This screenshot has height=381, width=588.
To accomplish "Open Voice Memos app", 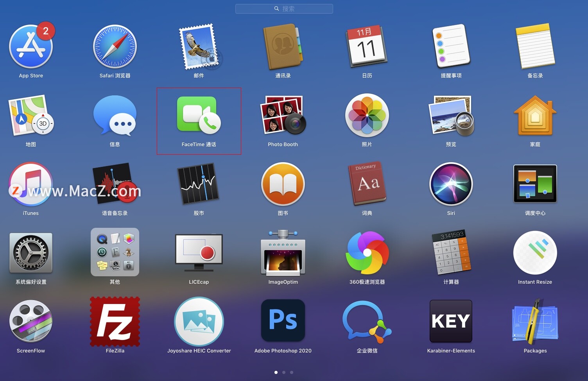I will pos(115,183).
